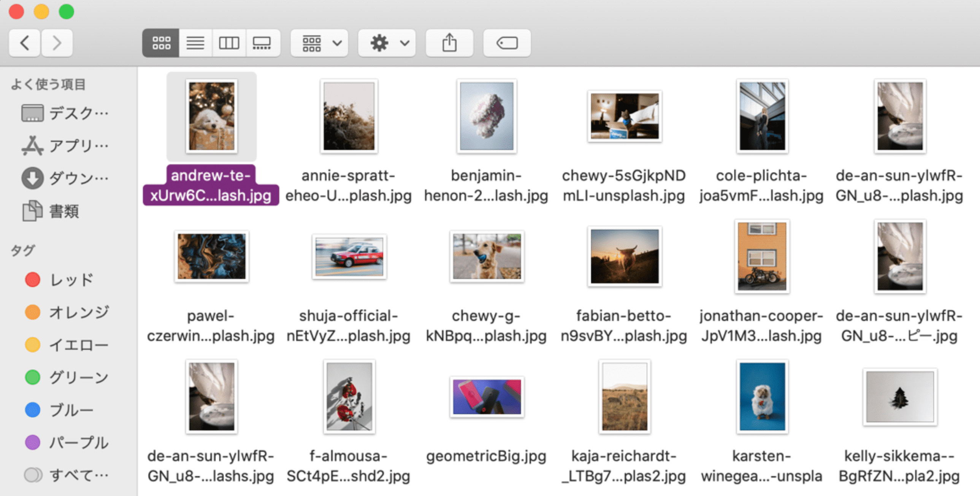The image size is (980, 496).
Task: Select pawel-czerwin…plash.jpg thumbnail
Action: (x=211, y=257)
